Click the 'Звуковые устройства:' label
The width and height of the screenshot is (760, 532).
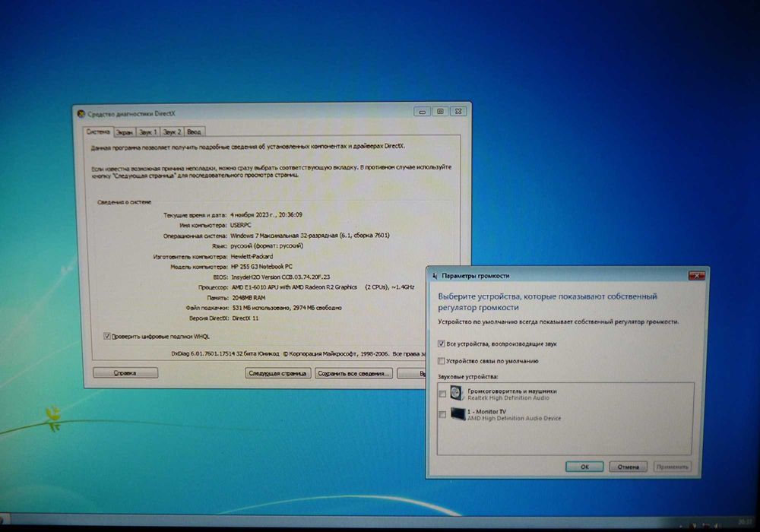(x=467, y=376)
